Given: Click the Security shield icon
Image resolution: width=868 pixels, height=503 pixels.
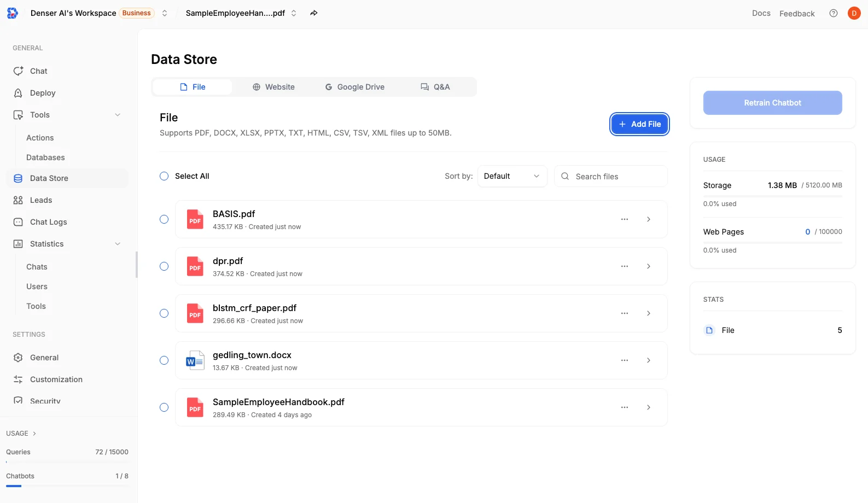Looking at the screenshot, I should coord(18,401).
